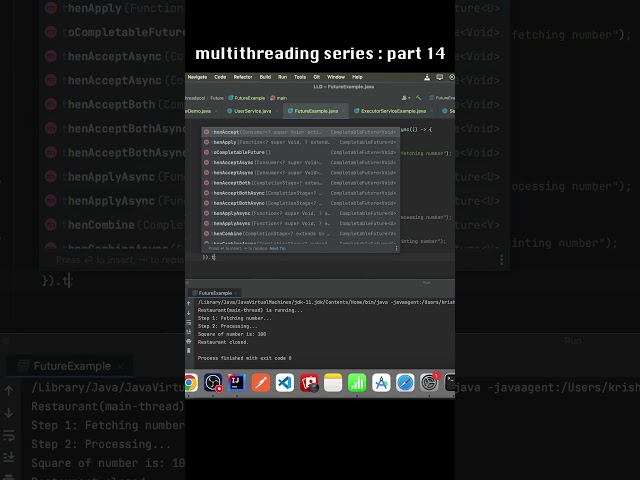
Task: Open IntelliJ IDEA from the dock
Action: coord(237,383)
